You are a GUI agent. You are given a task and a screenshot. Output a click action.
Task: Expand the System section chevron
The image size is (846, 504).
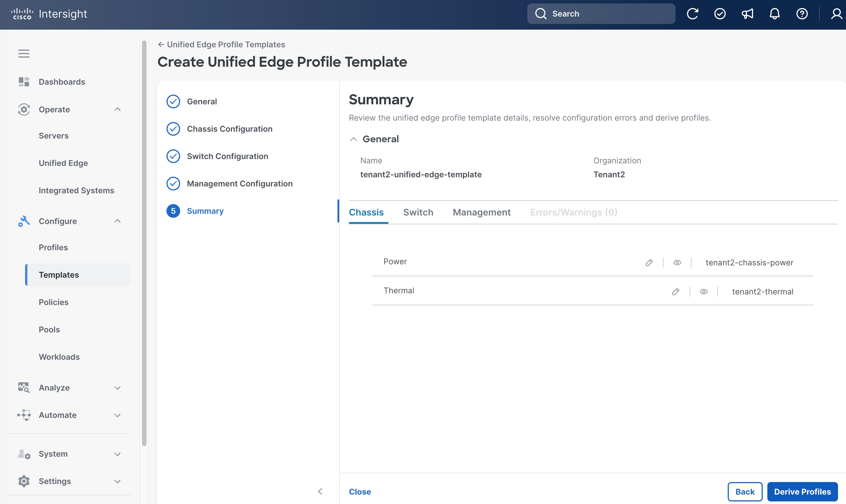pyautogui.click(x=117, y=454)
